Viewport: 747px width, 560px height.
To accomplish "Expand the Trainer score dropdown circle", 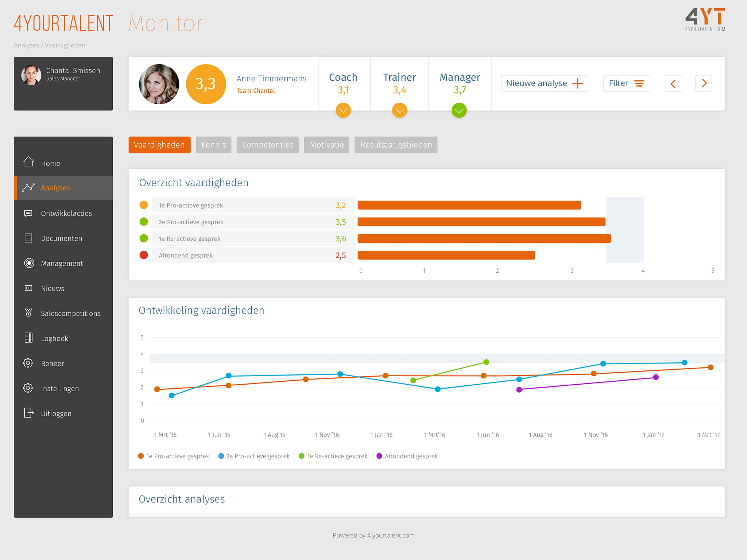I will click(x=400, y=110).
